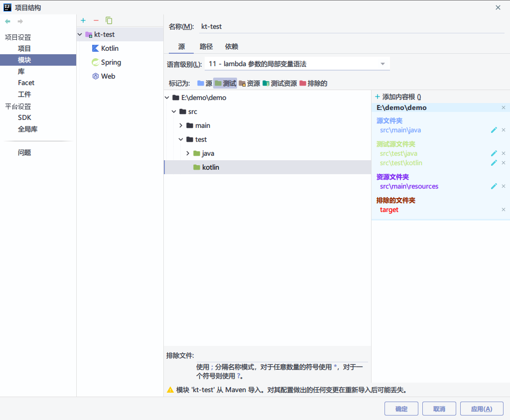510x420 pixels.
Task: Click the add module plus icon
Action: 83,20
